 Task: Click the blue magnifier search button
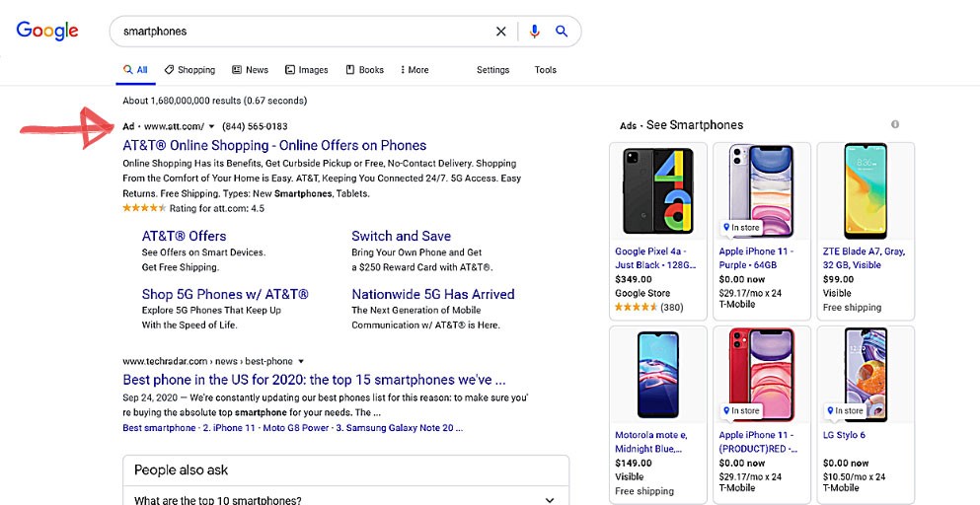coord(562,32)
